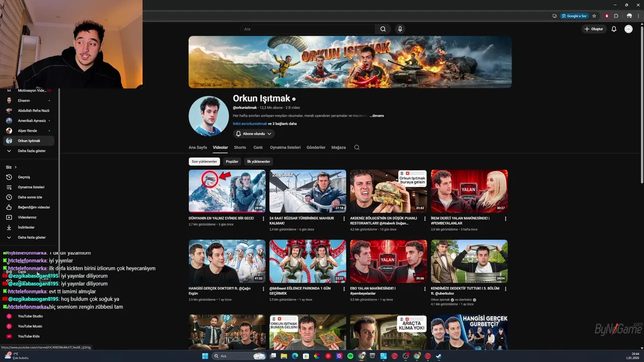Viewport: 644px width, 362px height.
Task: Open EBO YALAN MAKİNESİNDE video thumbnail
Action: click(x=388, y=261)
